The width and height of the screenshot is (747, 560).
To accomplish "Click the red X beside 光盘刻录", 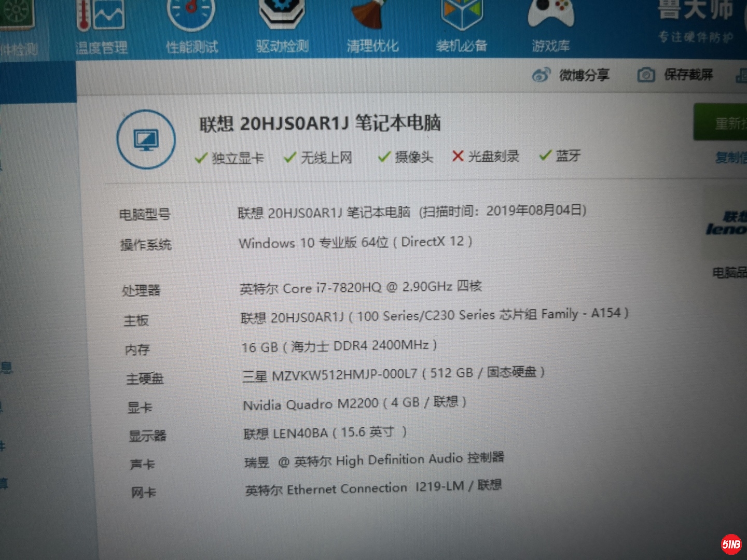I will (458, 156).
